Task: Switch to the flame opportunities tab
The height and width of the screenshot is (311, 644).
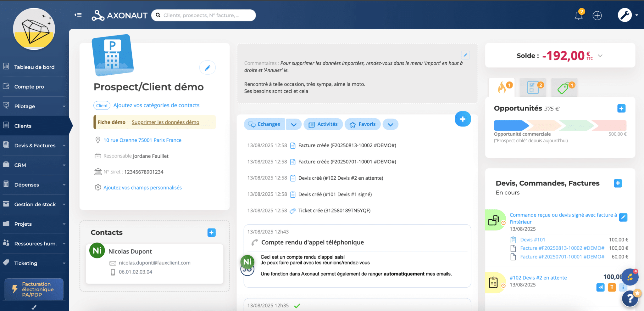Action: [502, 87]
